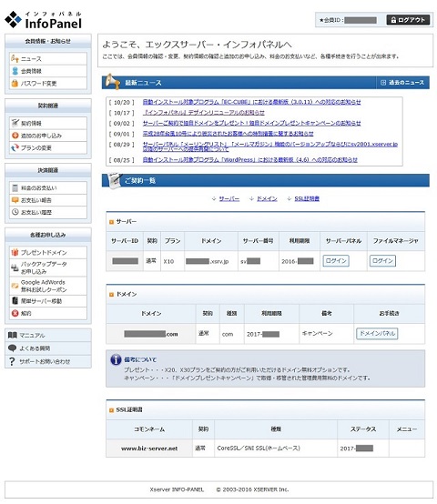Screen dimensions: 437x504
Task: Jump to the SSL証明書 anchor link
Action: [307, 199]
